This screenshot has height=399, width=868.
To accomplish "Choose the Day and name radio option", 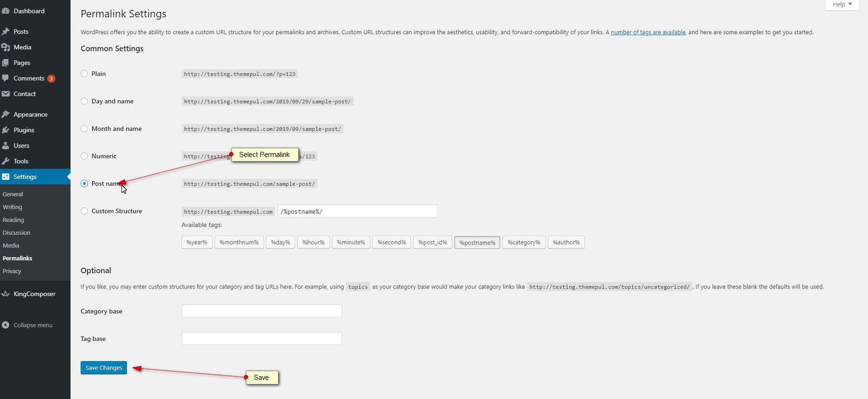I will [x=84, y=101].
